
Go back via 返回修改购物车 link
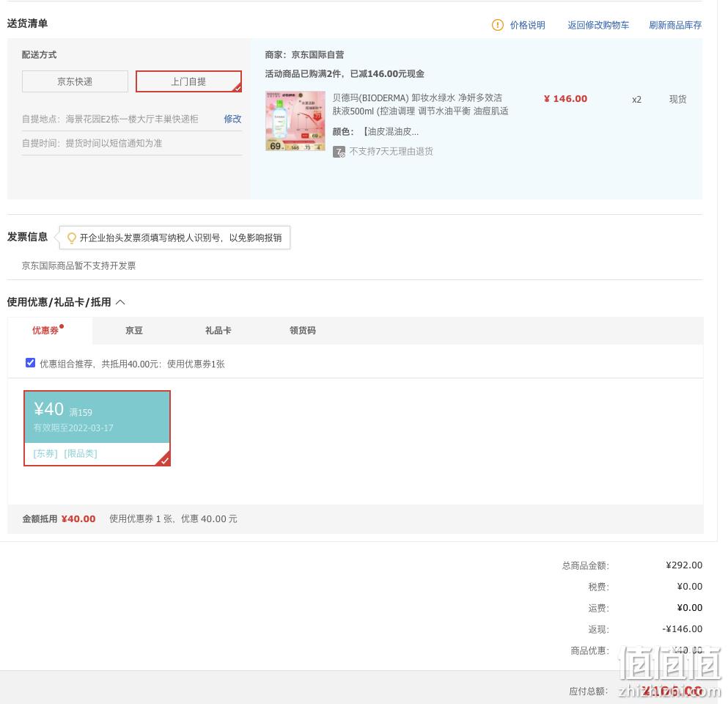coord(598,25)
